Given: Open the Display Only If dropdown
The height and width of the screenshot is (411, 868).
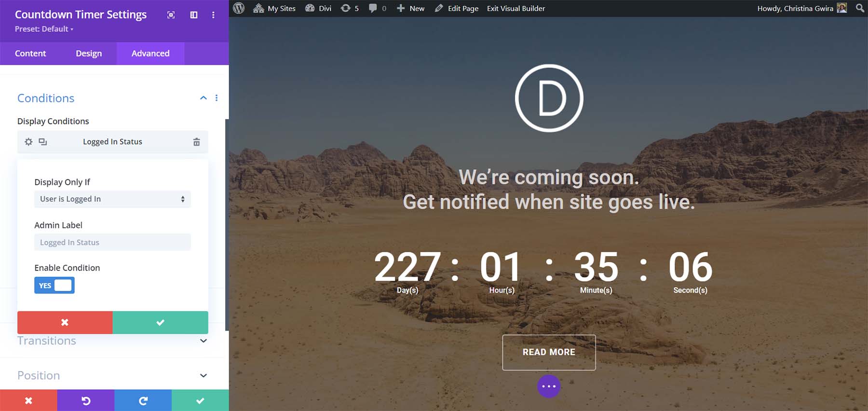Looking at the screenshot, I should [112, 199].
